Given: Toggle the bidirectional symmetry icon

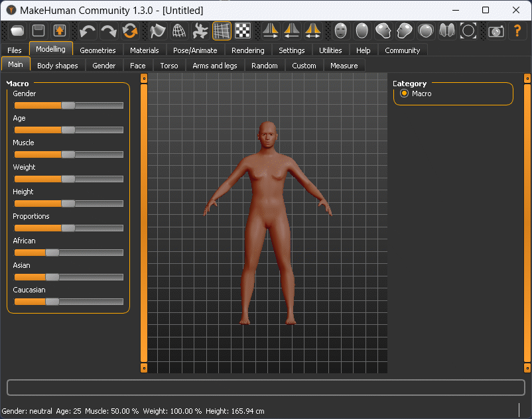Looking at the screenshot, I should click(x=313, y=31).
